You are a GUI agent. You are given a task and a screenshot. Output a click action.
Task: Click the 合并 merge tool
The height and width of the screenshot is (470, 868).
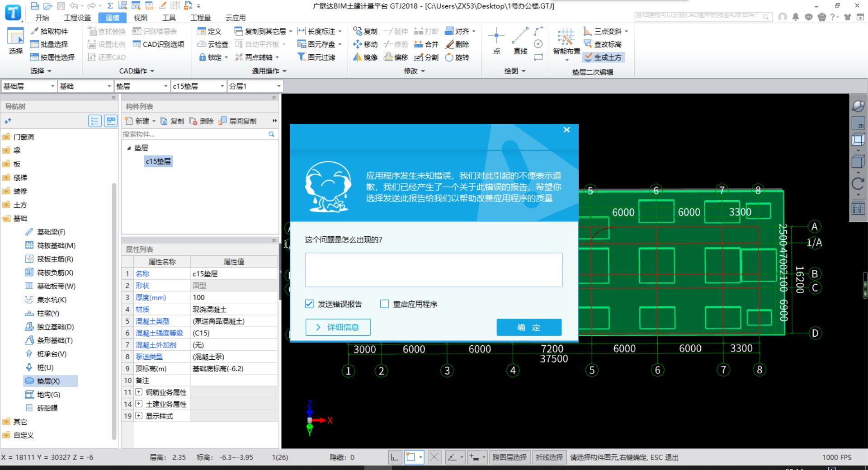point(426,44)
